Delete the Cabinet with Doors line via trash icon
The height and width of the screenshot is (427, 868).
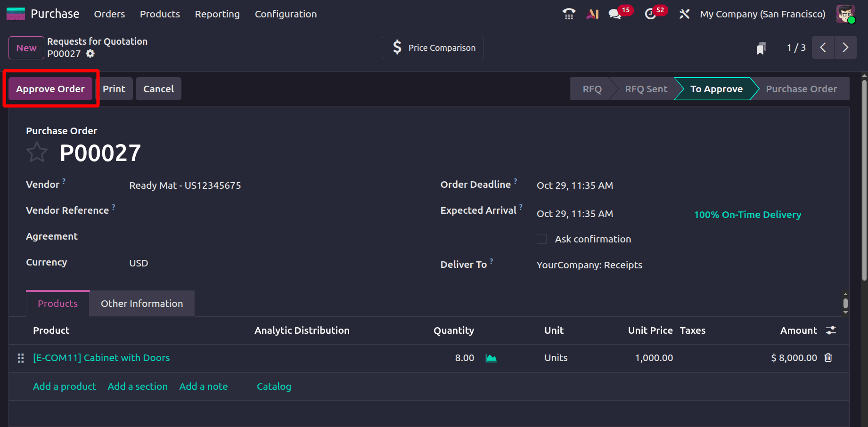[828, 358]
